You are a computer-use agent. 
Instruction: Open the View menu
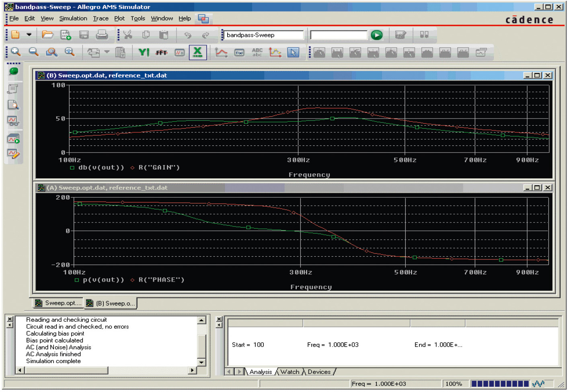click(x=47, y=18)
